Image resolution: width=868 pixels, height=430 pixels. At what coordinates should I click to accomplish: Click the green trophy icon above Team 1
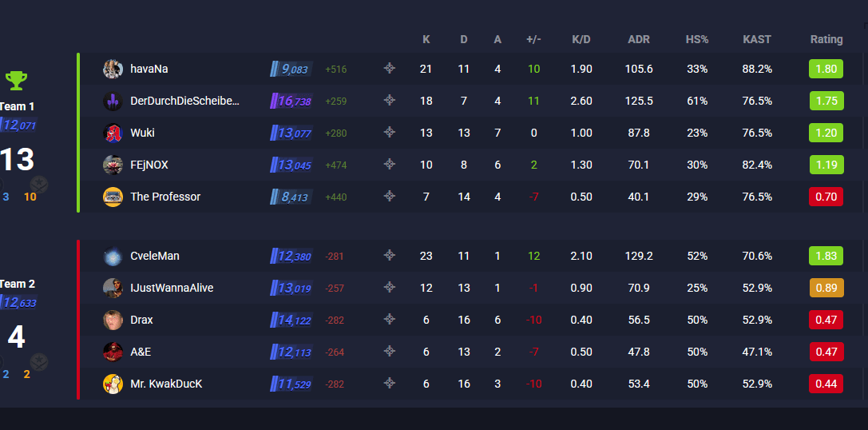[x=16, y=81]
